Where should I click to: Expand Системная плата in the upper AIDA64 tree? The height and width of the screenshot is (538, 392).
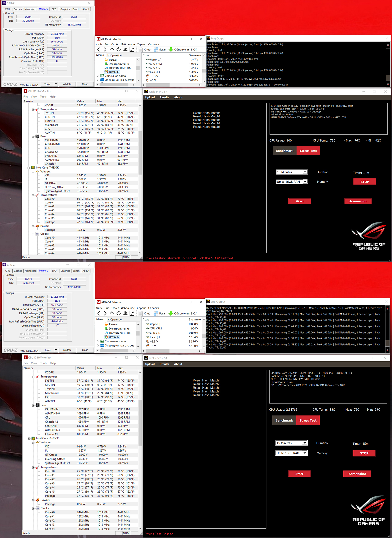pos(98,76)
